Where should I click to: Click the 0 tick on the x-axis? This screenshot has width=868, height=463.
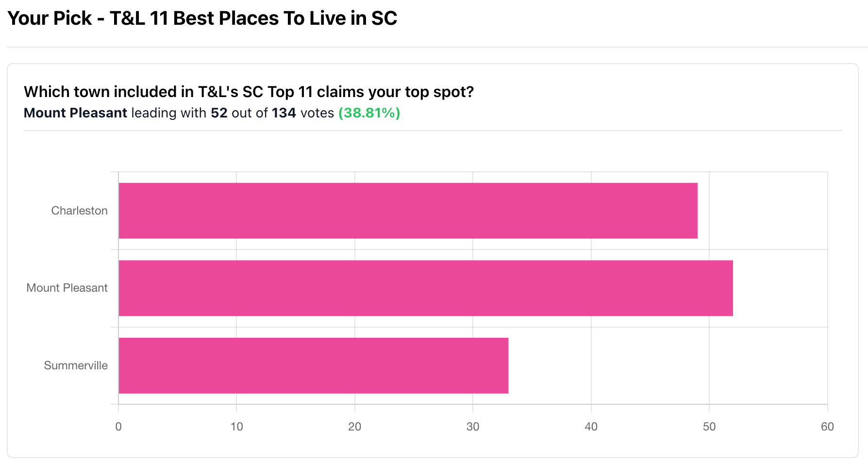[118, 427]
